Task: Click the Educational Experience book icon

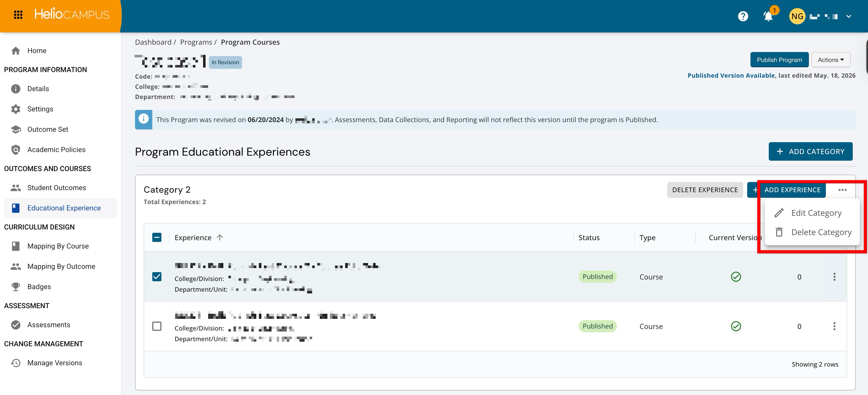Action: [x=15, y=208]
